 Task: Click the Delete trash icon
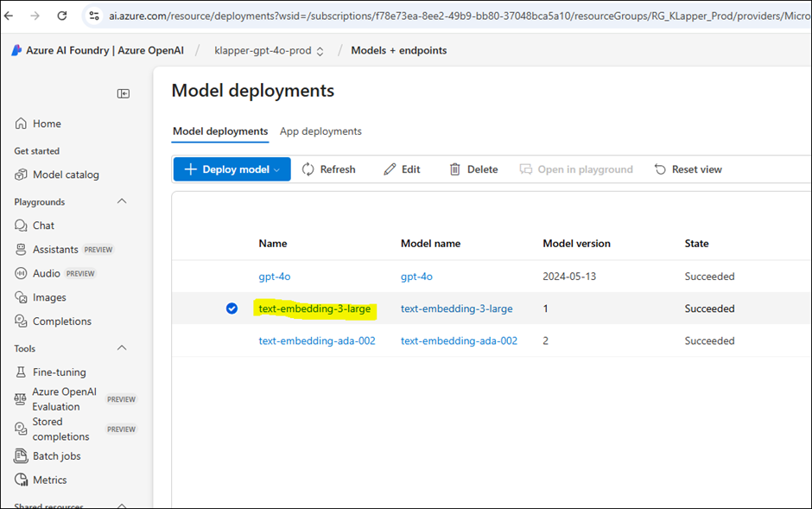coord(455,169)
